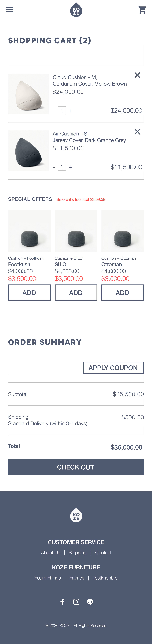Open the hamburger menu
The height and width of the screenshot is (644, 152).
pos(10,10)
